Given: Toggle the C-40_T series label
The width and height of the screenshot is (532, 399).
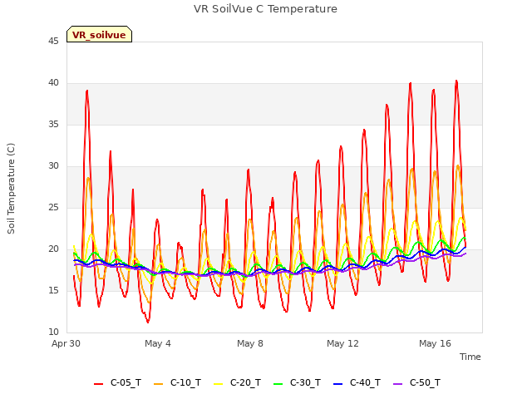Looking at the screenshot, I should [x=365, y=382].
